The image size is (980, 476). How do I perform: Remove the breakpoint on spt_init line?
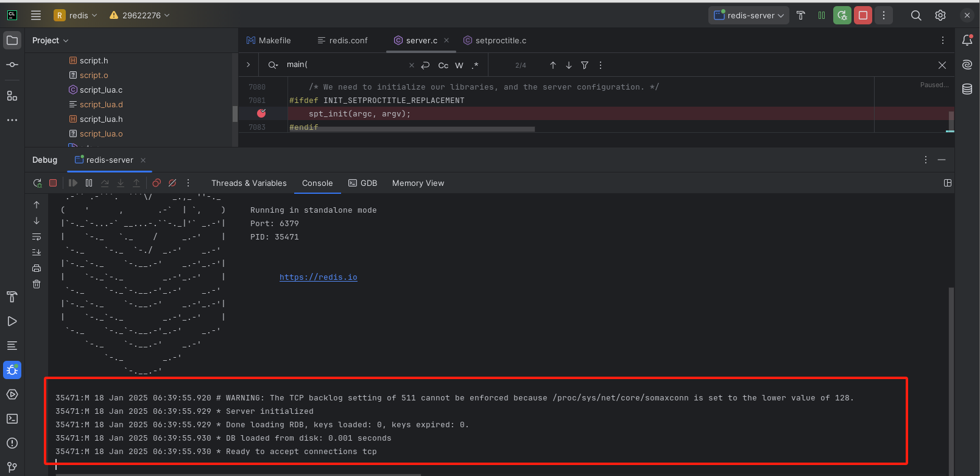coord(261,113)
